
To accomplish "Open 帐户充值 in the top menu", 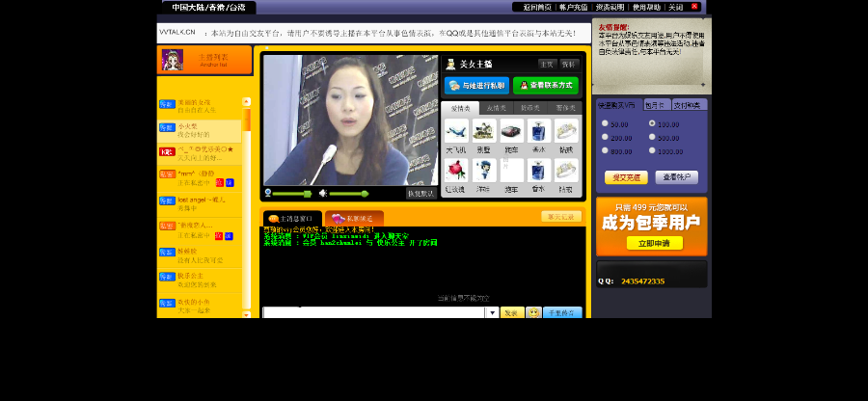I will tap(574, 7).
